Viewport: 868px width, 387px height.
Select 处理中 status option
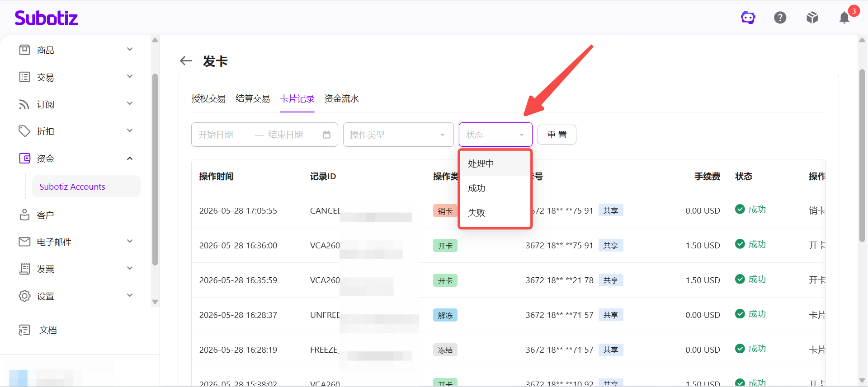(495, 163)
